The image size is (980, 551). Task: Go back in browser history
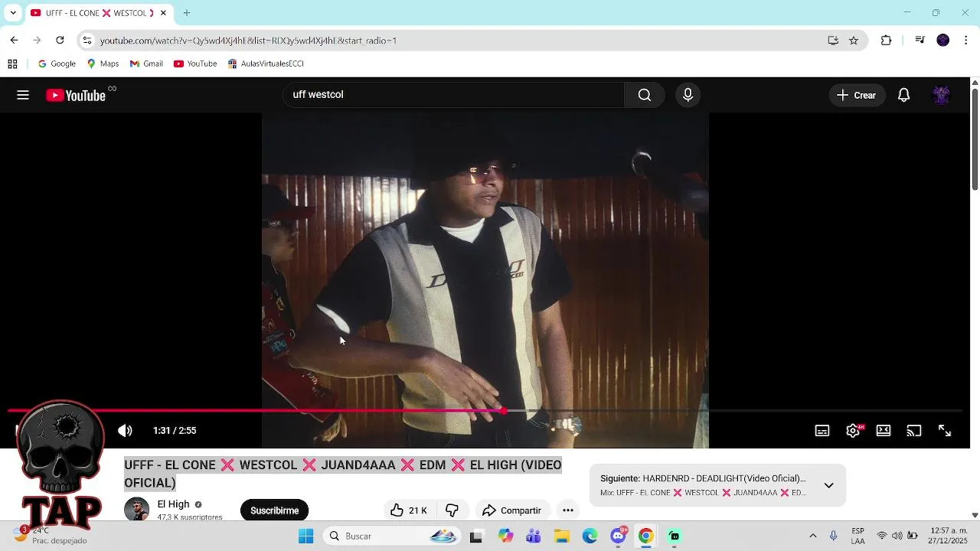click(14, 41)
